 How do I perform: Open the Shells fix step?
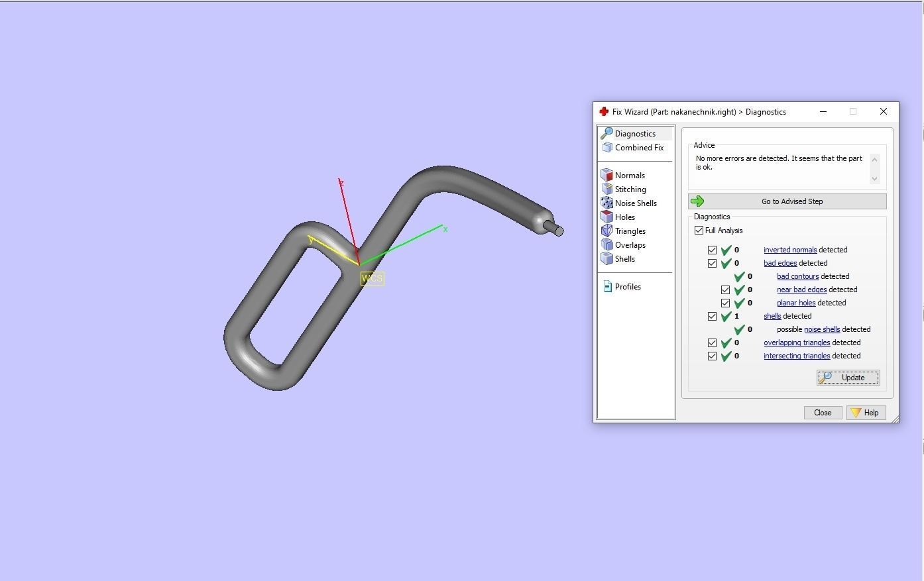(x=624, y=259)
